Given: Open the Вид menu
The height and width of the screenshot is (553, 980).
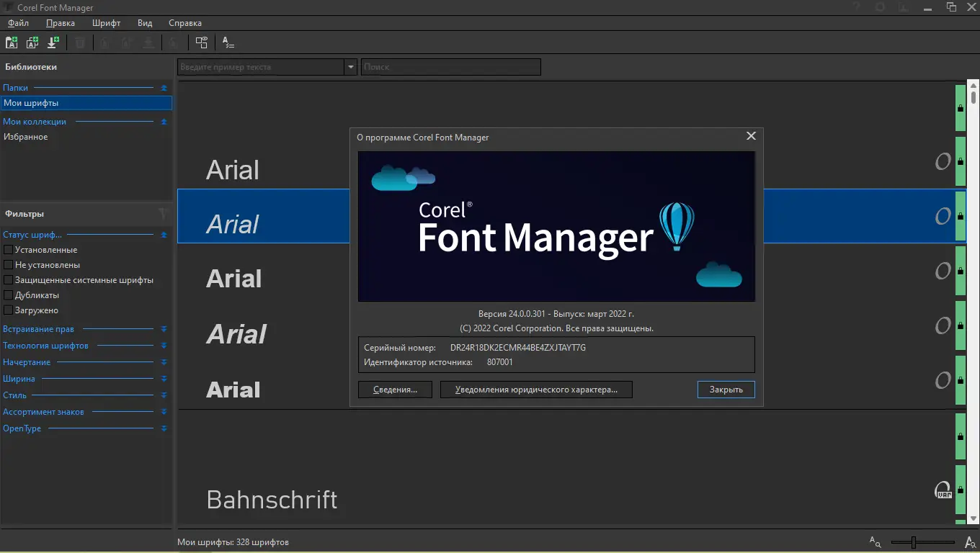Looking at the screenshot, I should click(x=145, y=23).
